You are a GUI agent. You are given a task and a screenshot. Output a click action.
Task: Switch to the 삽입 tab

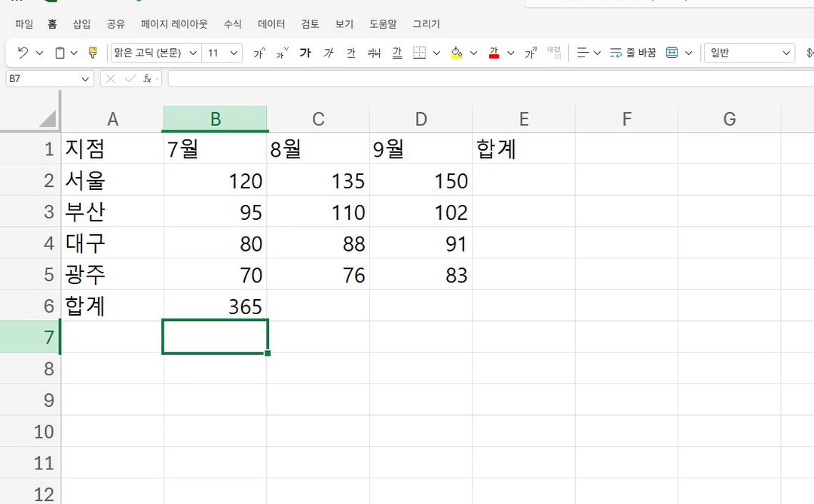click(x=81, y=24)
